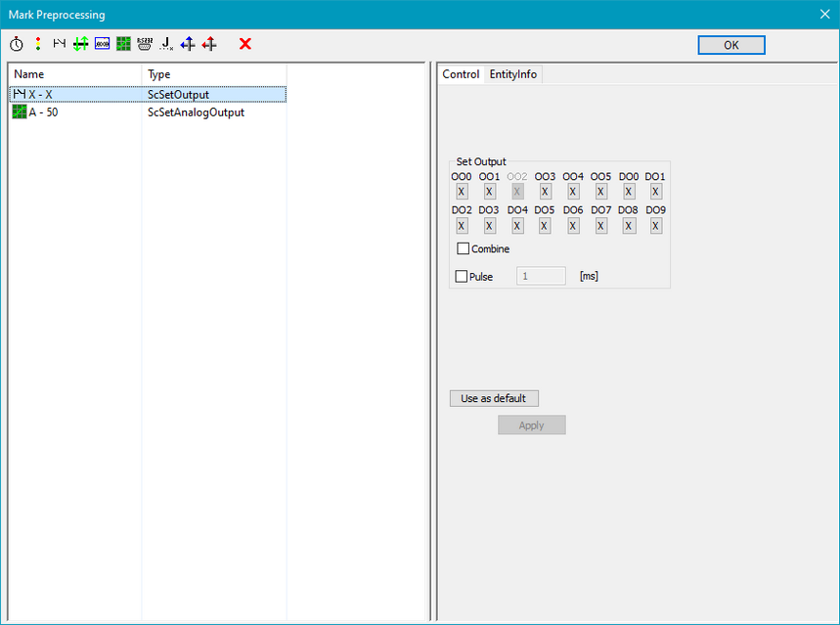Click the blue counter display toolbar icon

102,44
